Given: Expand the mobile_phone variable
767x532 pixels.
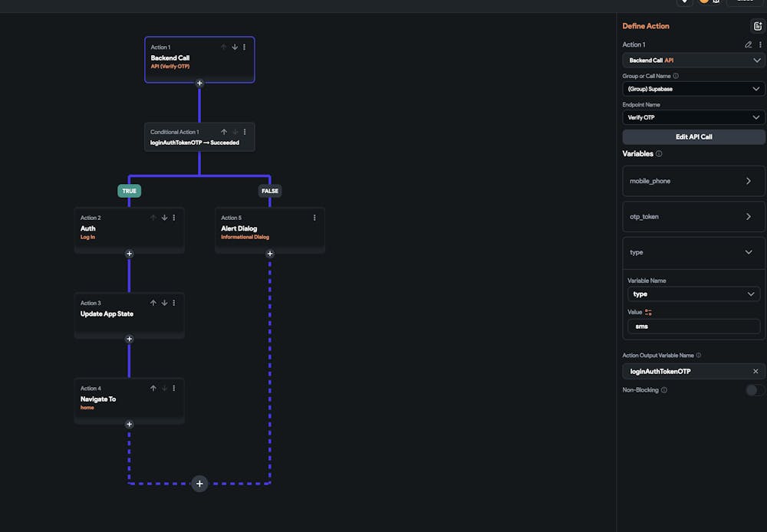Looking at the screenshot, I should coord(693,181).
